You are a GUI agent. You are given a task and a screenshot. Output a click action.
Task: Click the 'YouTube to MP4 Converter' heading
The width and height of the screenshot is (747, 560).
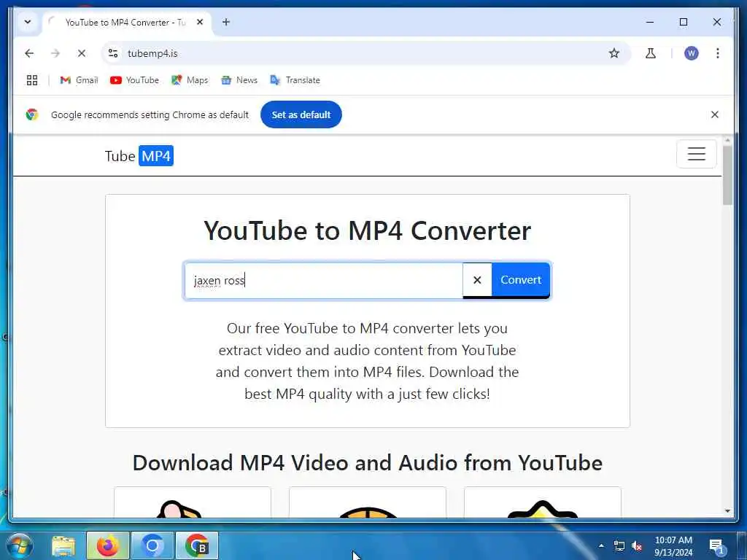[x=368, y=231]
